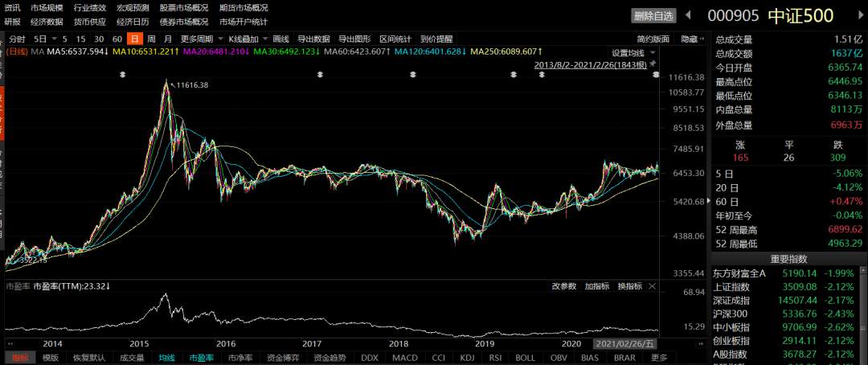Click 换指标 to change indicator
The image size is (868, 365).
coord(630,286)
